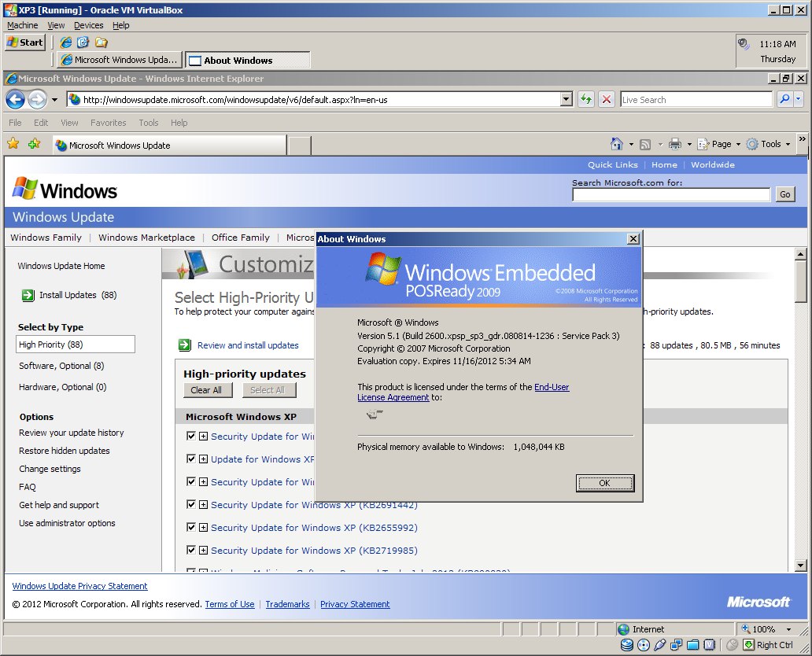The image size is (812, 656).
Task: Click VirtualBox mouse integration status icon
Action: (733, 645)
